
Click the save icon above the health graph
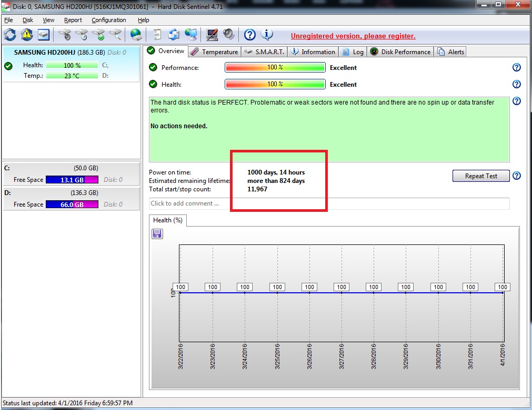(157, 234)
